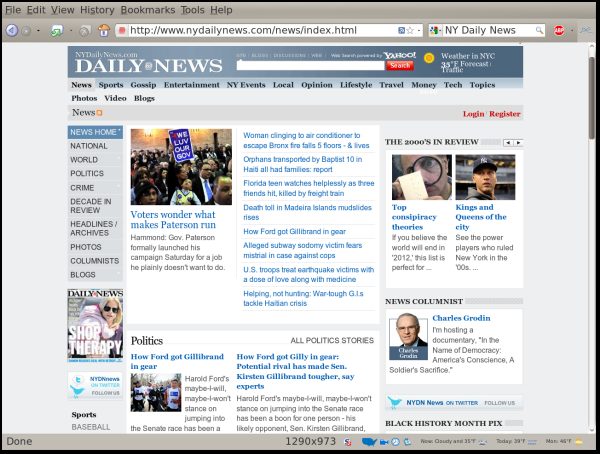Click the sunny icon after the Mon forecast

[579, 442]
